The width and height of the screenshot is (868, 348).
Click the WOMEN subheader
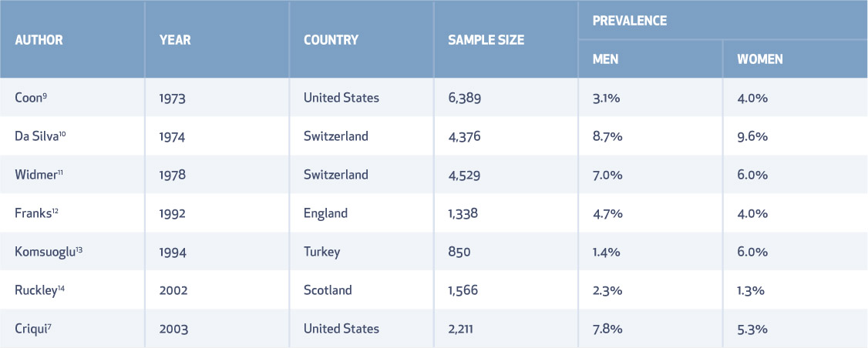pyautogui.click(x=759, y=59)
